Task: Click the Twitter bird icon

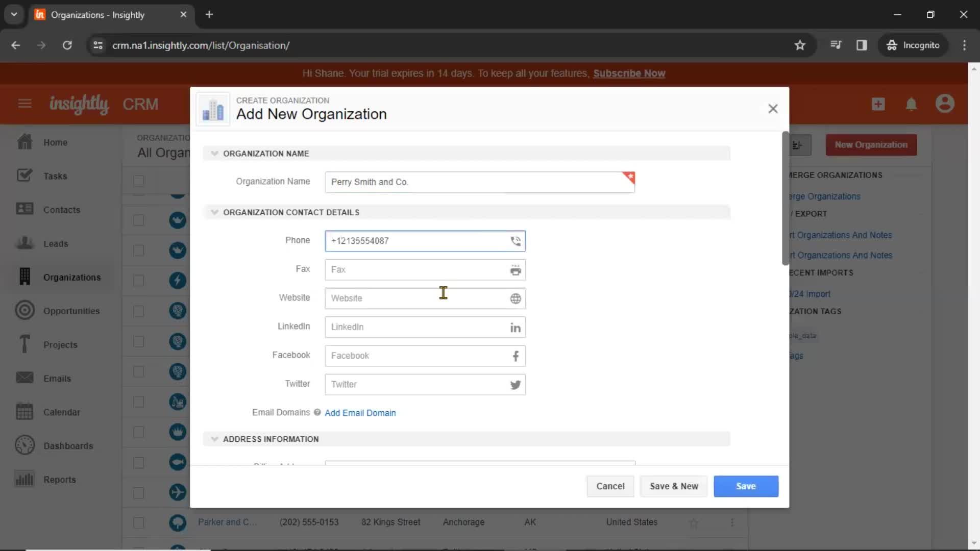Action: tap(516, 385)
